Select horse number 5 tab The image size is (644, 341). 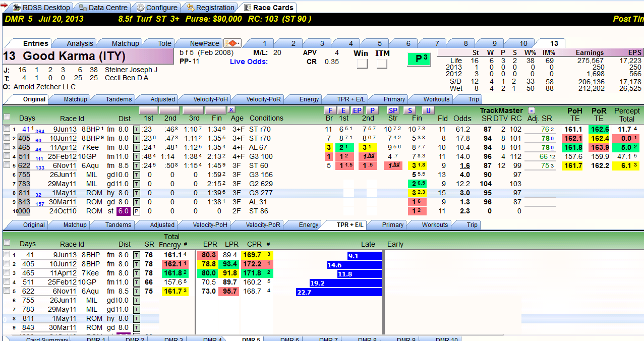tap(379, 43)
